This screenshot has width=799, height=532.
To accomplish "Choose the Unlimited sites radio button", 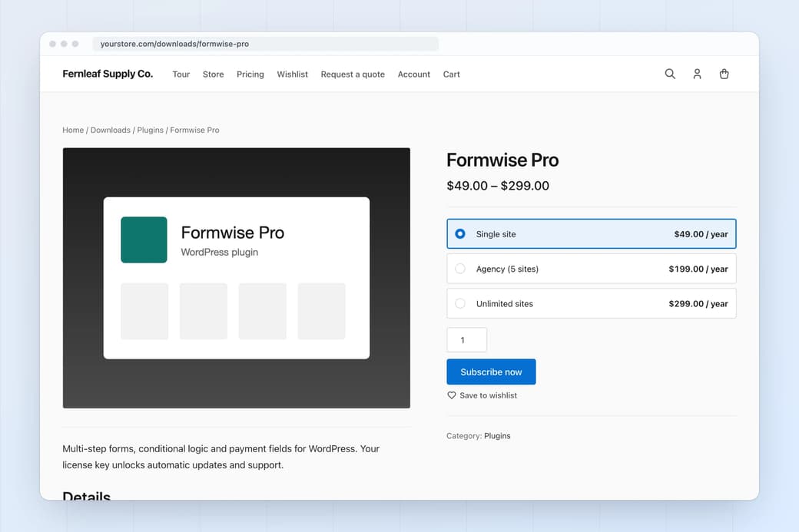I will pos(460,303).
